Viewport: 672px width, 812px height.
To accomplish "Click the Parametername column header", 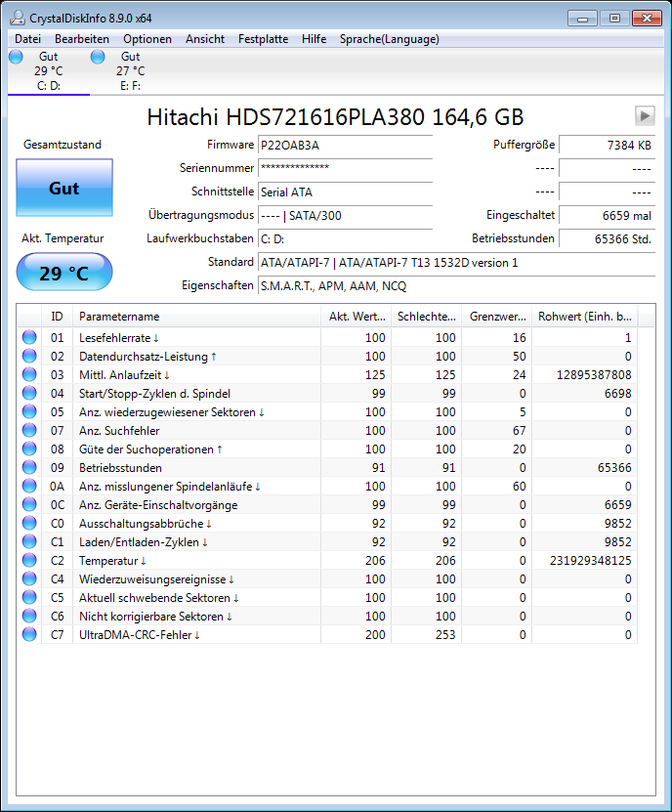I will click(x=196, y=317).
